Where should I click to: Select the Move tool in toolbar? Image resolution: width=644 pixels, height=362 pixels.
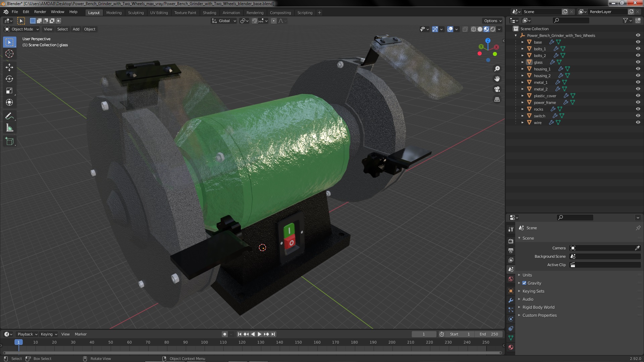(x=9, y=67)
